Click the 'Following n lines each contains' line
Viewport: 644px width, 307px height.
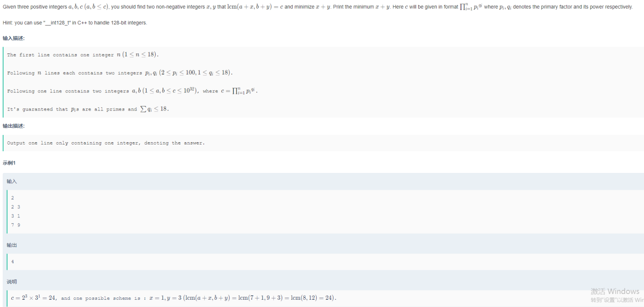(120, 73)
